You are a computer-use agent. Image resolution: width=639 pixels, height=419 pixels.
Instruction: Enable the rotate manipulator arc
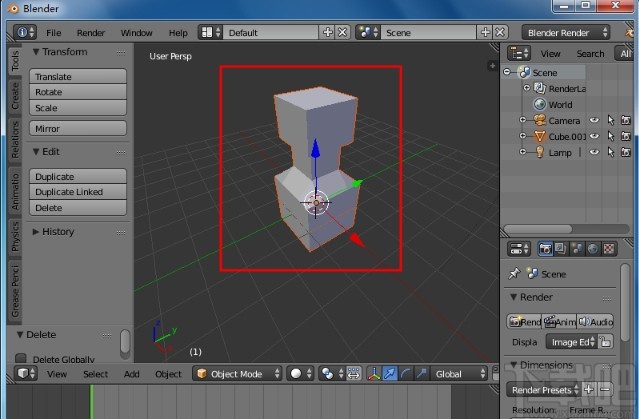405,373
